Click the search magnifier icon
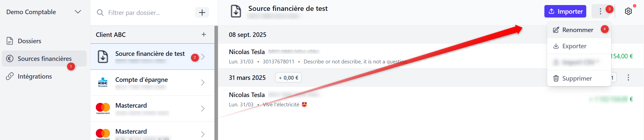 [x=100, y=13]
